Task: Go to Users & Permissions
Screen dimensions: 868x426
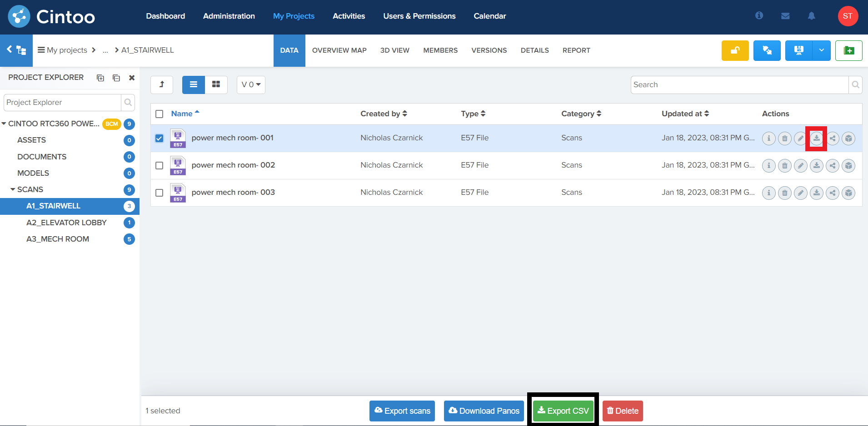Action: pyautogui.click(x=419, y=16)
